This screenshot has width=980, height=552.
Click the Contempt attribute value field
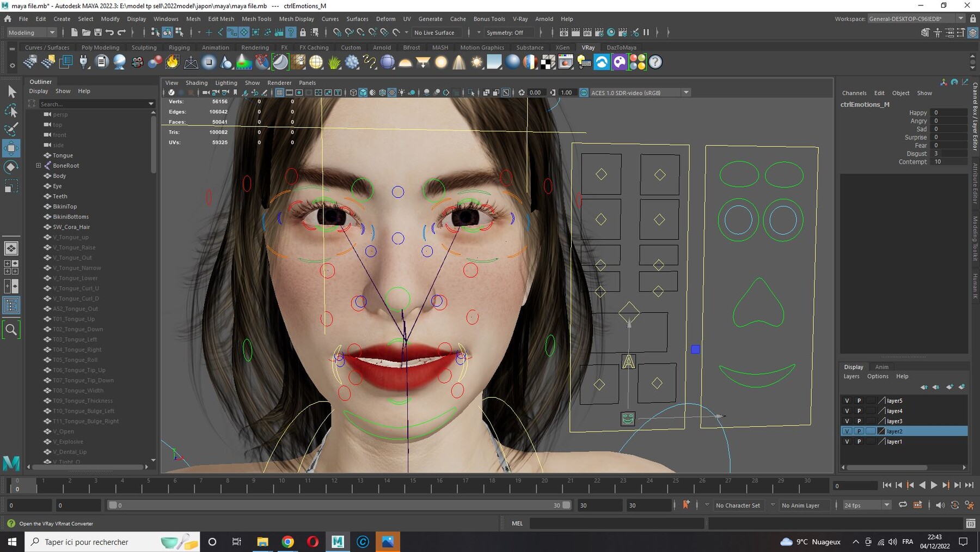point(949,162)
